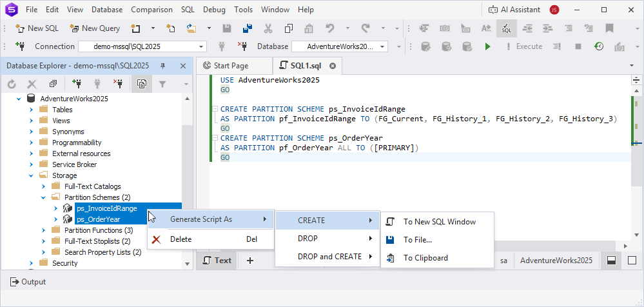Open the Output panel
Image resolution: width=644 pixels, height=307 pixels.
point(28,282)
